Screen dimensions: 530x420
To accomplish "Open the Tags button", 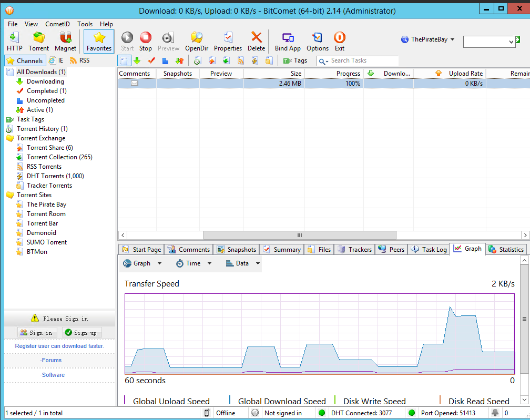I will [x=295, y=61].
